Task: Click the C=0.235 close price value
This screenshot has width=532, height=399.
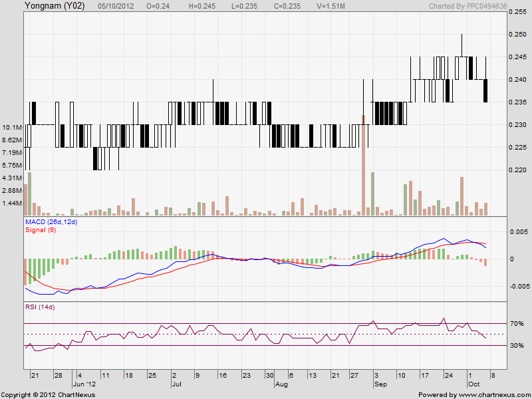Action: click(x=287, y=6)
